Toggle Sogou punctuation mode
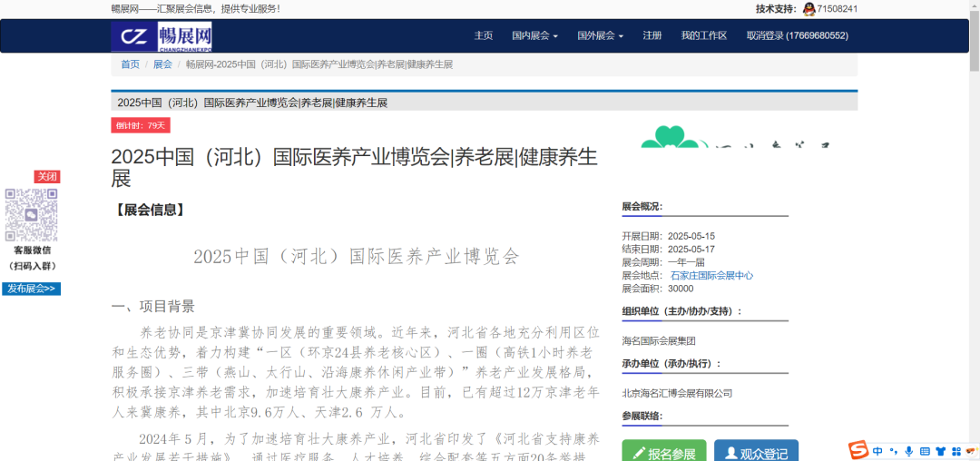Image resolution: width=980 pixels, height=461 pixels. (x=894, y=451)
